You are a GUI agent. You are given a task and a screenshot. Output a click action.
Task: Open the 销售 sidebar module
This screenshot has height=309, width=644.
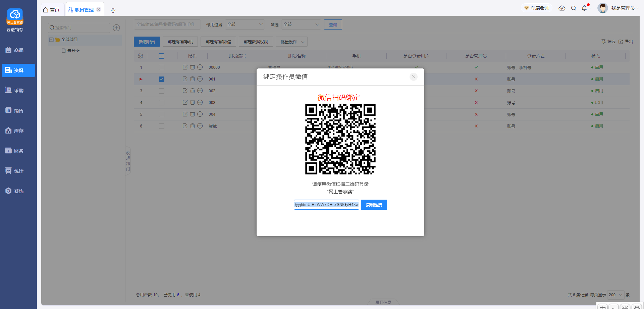[x=18, y=111]
